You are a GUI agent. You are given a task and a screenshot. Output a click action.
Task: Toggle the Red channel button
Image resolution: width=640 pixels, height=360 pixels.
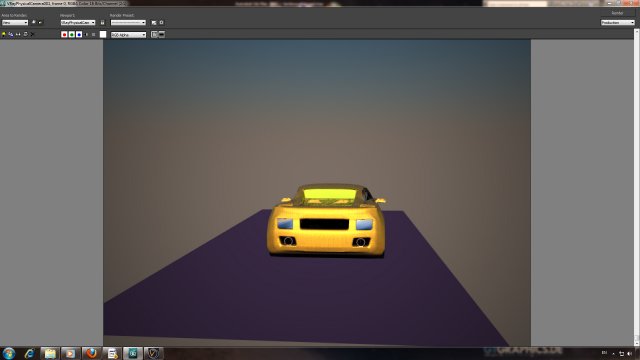tap(64, 35)
